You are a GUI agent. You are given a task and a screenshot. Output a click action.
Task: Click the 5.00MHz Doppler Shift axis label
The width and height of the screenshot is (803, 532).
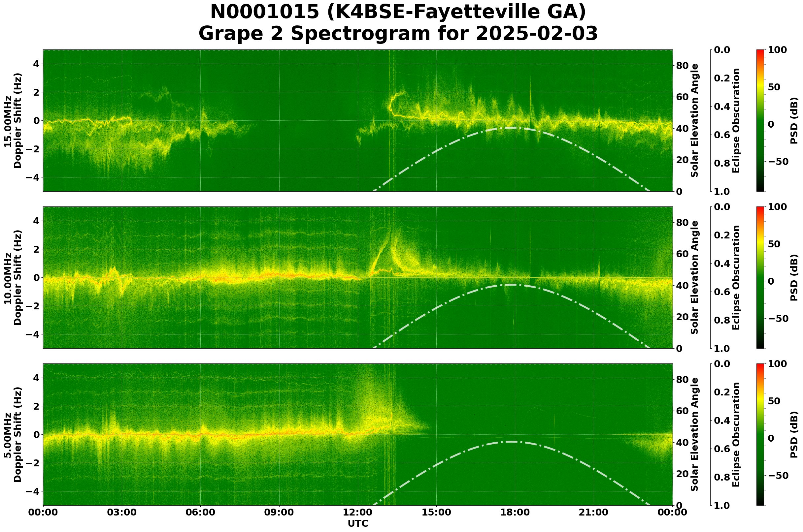[x=13, y=435]
